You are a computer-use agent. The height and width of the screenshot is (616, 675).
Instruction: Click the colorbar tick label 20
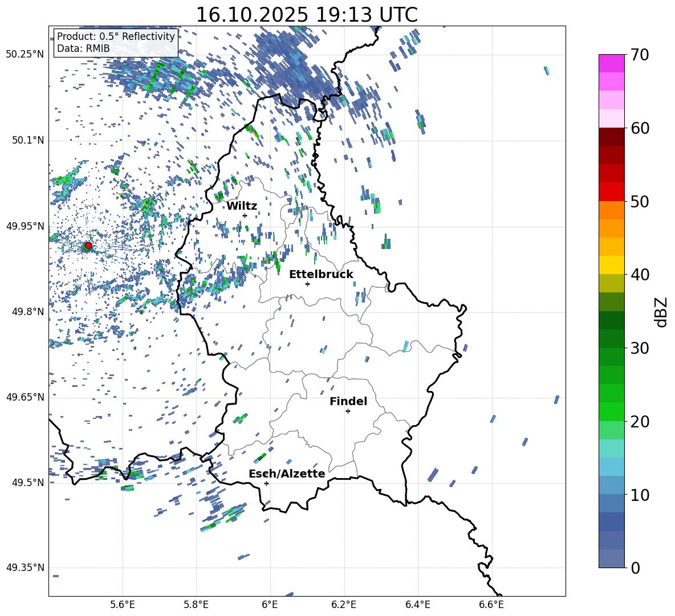pos(640,421)
